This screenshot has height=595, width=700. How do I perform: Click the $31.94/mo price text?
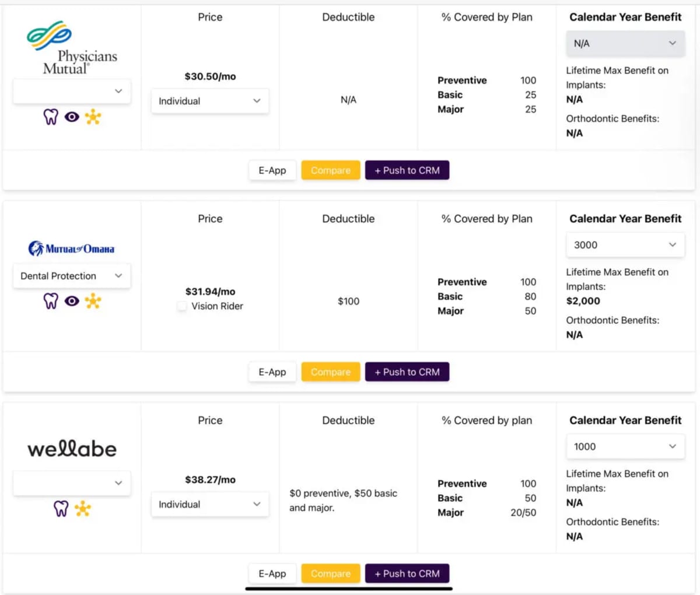click(210, 292)
